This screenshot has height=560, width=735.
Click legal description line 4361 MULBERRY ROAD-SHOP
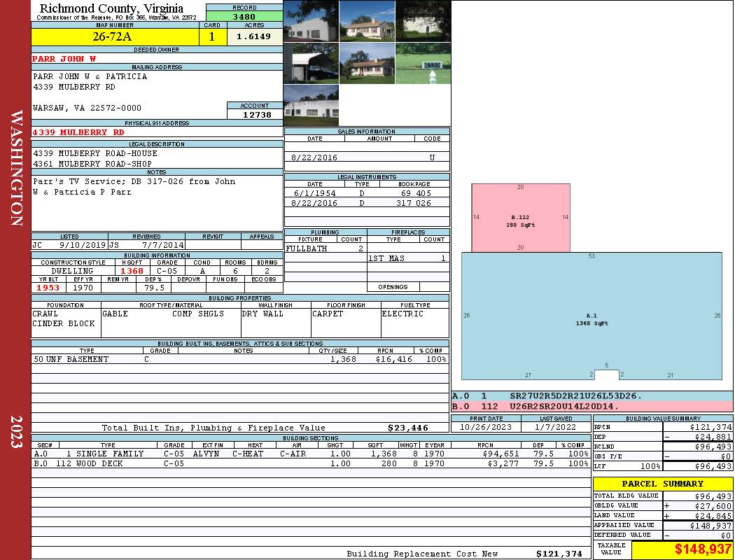tap(92, 164)
